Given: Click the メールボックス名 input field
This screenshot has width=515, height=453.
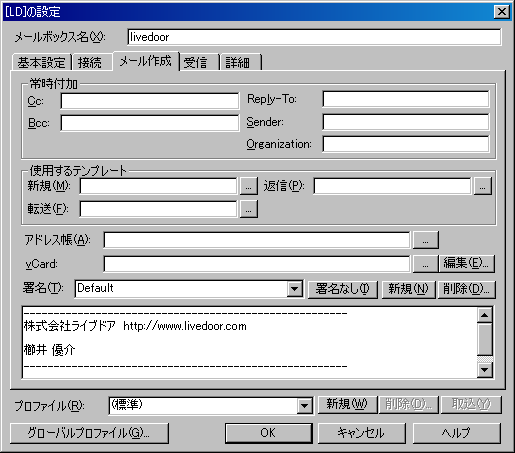Looking at the screenshot, I should pos(314,37).
